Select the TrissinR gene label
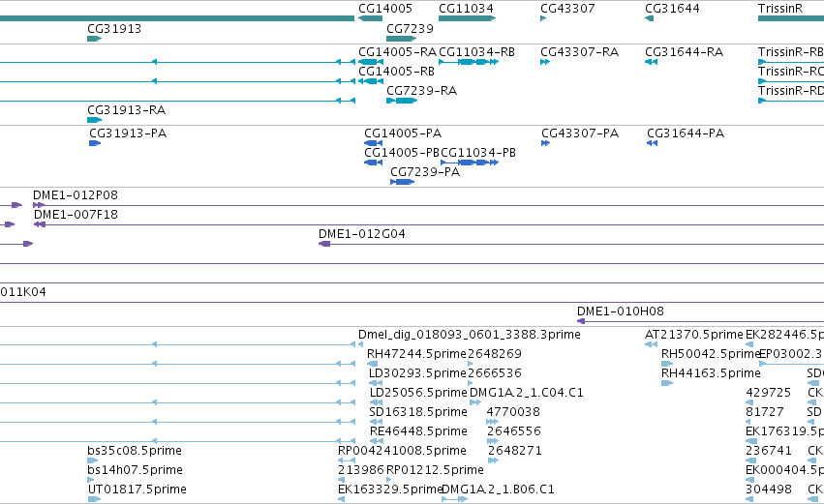824x504 pixels. (780, 9)
